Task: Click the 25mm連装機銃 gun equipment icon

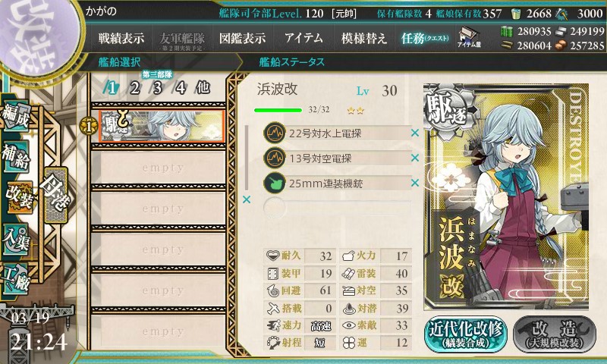Action: point(275,183)
